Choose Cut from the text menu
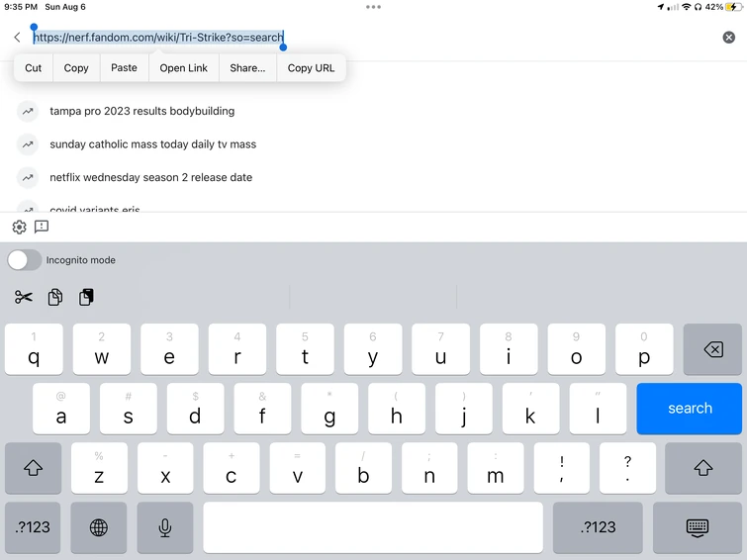747x560 pixels. tap(34, 68)
